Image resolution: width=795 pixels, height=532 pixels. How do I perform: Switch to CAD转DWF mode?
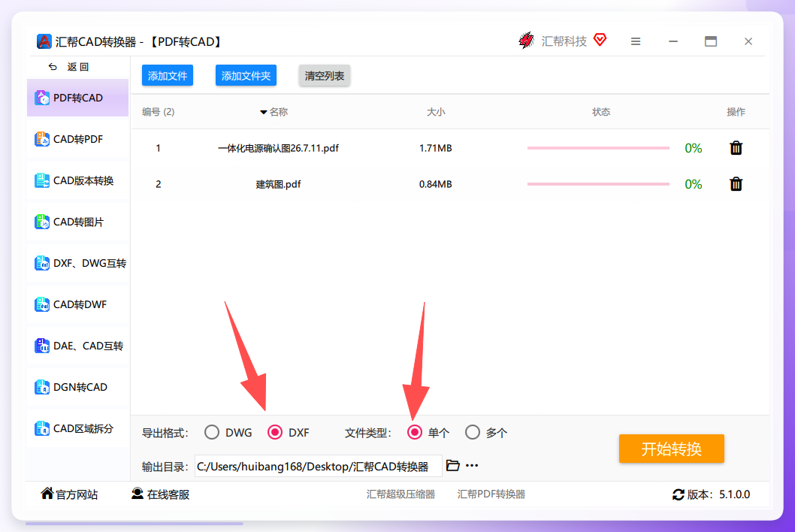[78, 304]
